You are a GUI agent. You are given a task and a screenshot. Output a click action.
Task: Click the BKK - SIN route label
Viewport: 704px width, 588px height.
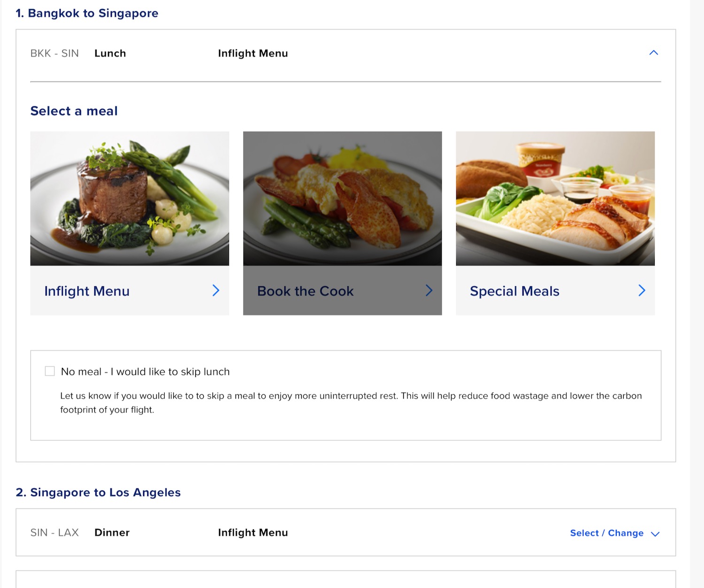(x=54, y=53)
